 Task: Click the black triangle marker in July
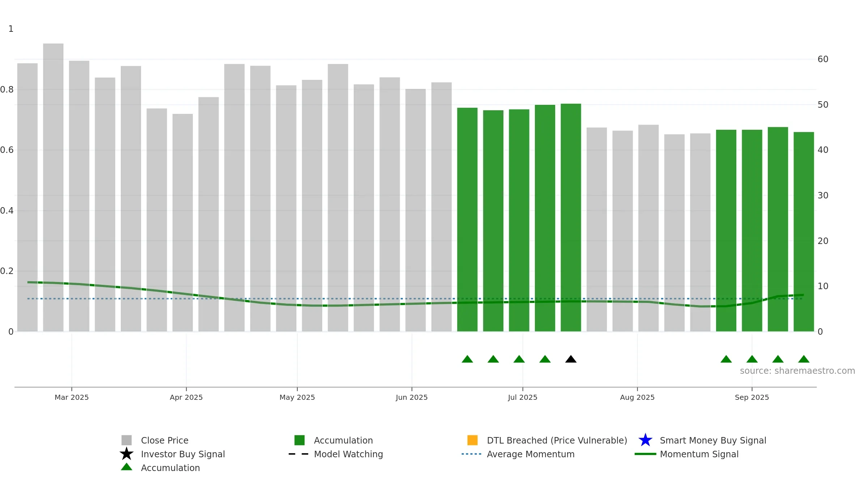(x=571, y=359)
